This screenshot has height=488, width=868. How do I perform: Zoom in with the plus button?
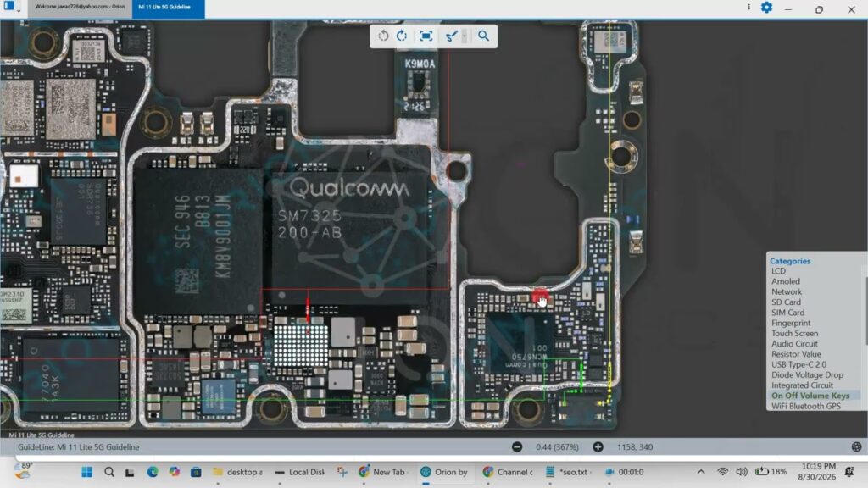click(x=598, y=447)
